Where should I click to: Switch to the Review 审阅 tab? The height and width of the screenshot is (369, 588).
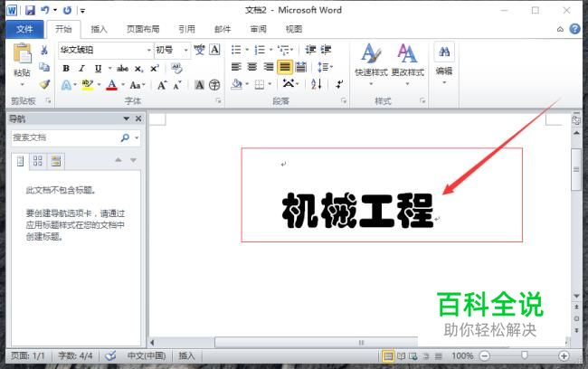tap(259, 29)
